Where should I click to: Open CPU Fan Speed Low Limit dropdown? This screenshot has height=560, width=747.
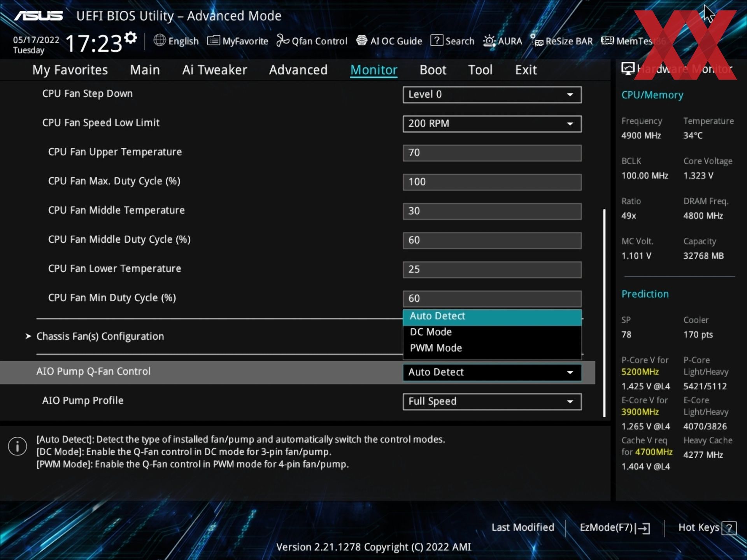coord(492,124)
